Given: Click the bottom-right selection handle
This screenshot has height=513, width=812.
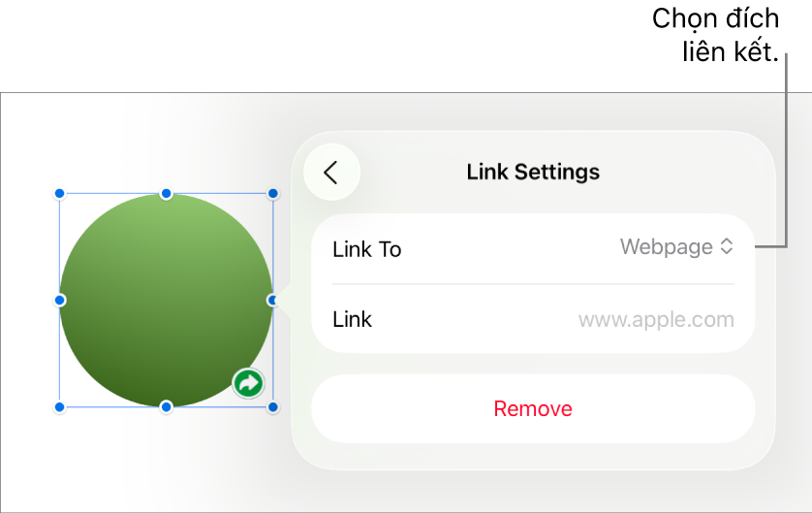Looking at the screenshot, I should [272, 407].
